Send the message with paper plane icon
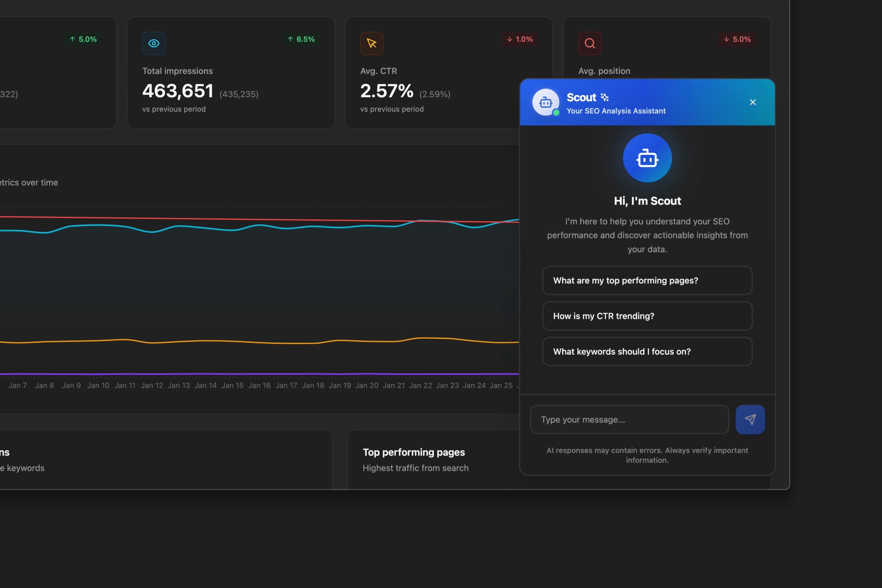This screenshot has height=588, width=882. click(x=750, y=419)
